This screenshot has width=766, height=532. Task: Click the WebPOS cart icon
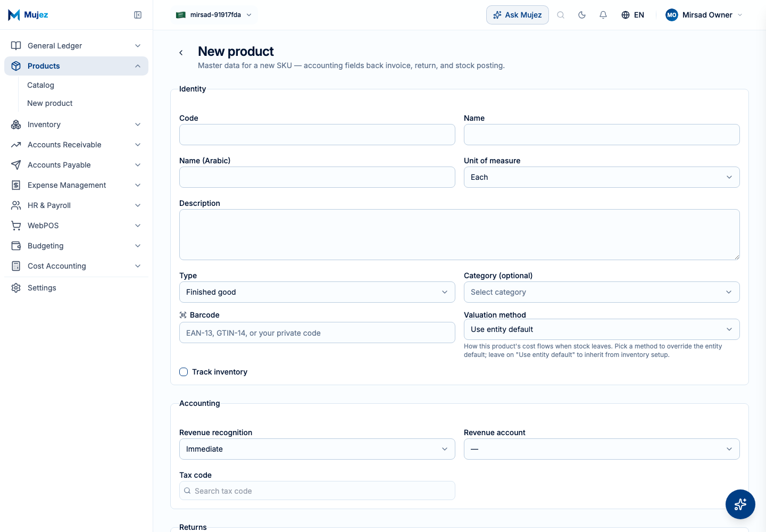(16, 226)
